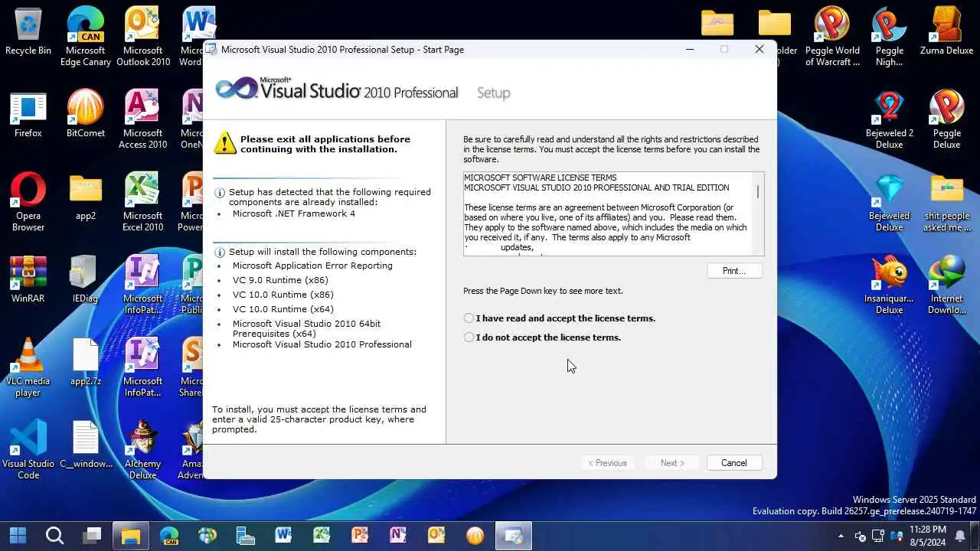Open Word from the taskbar

pyautogui.click(x=283, y=535)
